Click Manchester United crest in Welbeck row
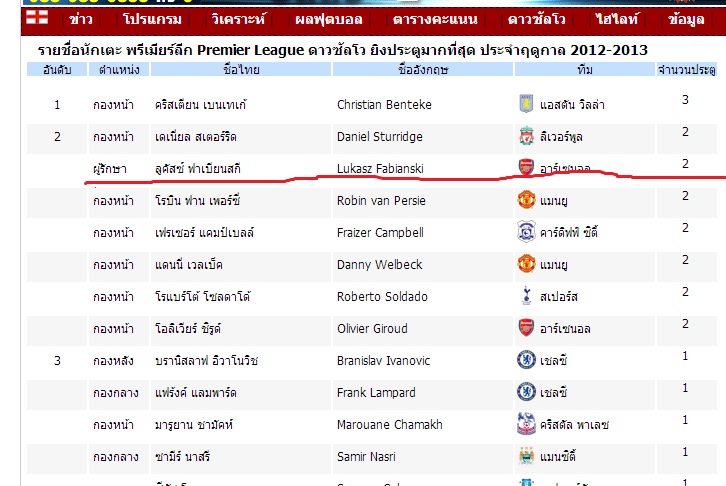Viewport: 726px width, 486px height. (526, 263)
